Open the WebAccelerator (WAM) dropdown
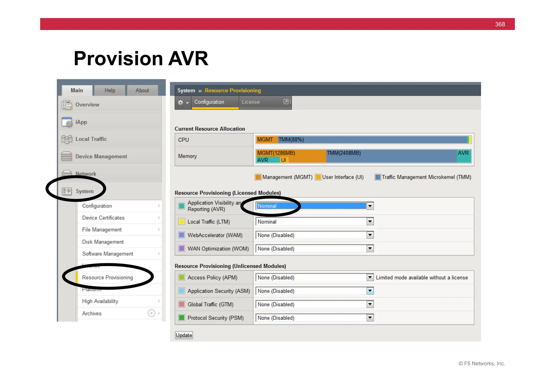This screenshot has width=555, height=392. (x=315, y=235)
